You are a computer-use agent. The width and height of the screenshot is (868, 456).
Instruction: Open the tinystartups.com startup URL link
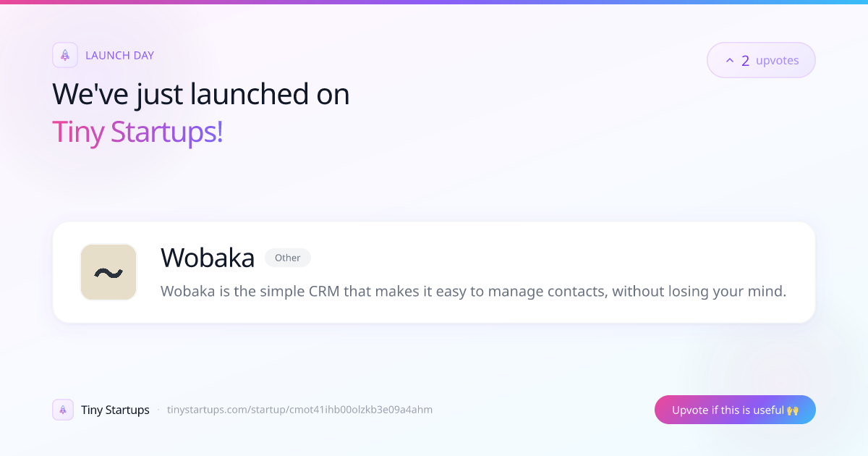299,410
